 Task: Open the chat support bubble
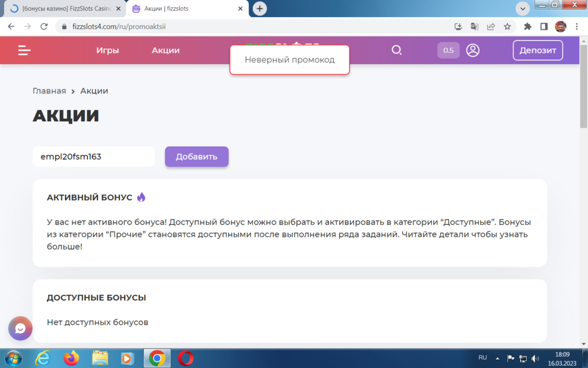click(x=21, y=329)
